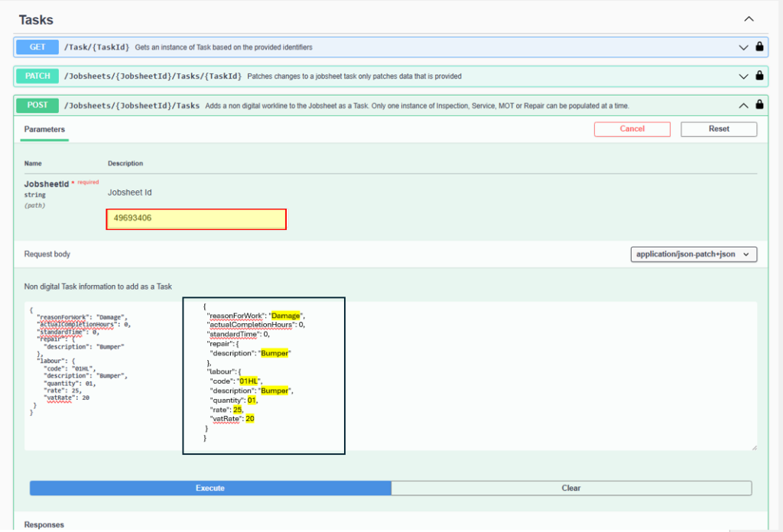Open the application/json-patch+json media type dropdown
The width and height of the screenshot is (783, 532).
coord(693,254)
